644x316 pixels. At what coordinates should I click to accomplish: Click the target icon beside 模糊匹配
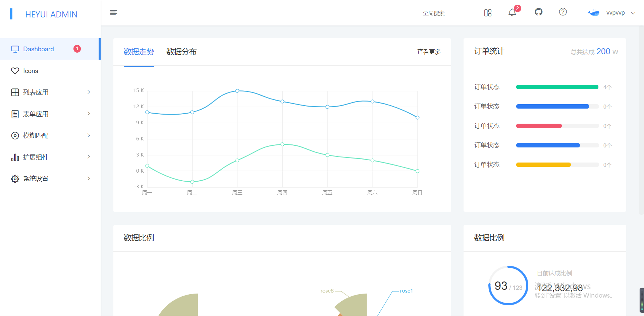coord(15,136)
